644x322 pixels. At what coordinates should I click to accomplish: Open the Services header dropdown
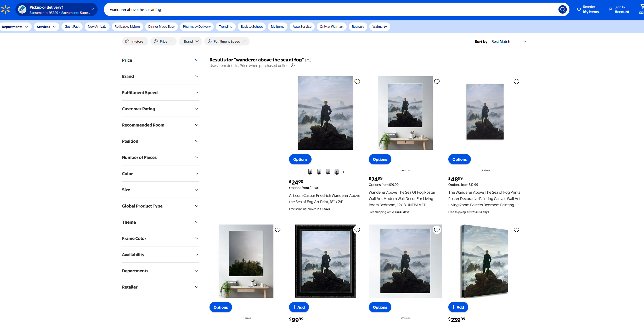(x=46, y=27)
